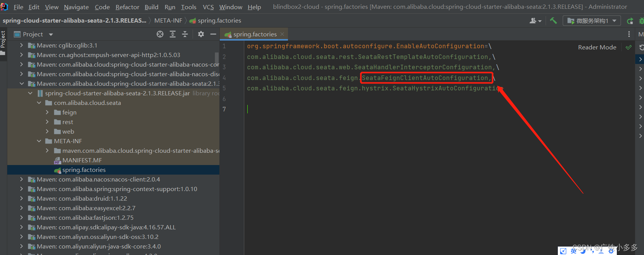Open the VCS menu
This screenshot has height=255, width=644.
(208, 7)
